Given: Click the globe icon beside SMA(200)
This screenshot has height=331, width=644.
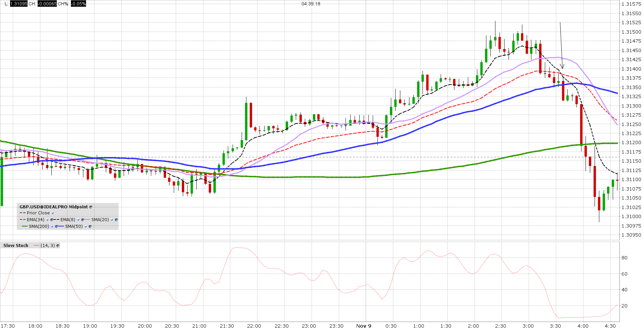Looking at the screenshot, I should [x=56, y=226].
